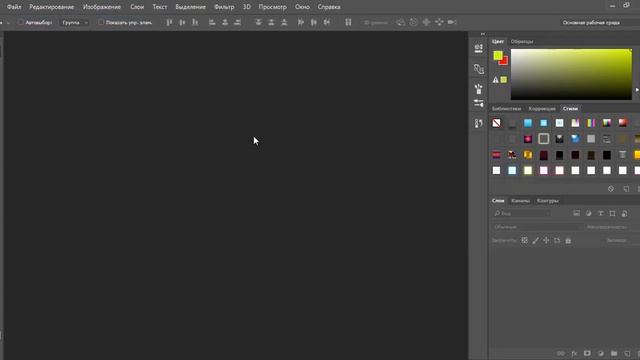Toggle pixel layer filter icon
The width and height of the screenshot is (640, 360).
click(576, 213)
